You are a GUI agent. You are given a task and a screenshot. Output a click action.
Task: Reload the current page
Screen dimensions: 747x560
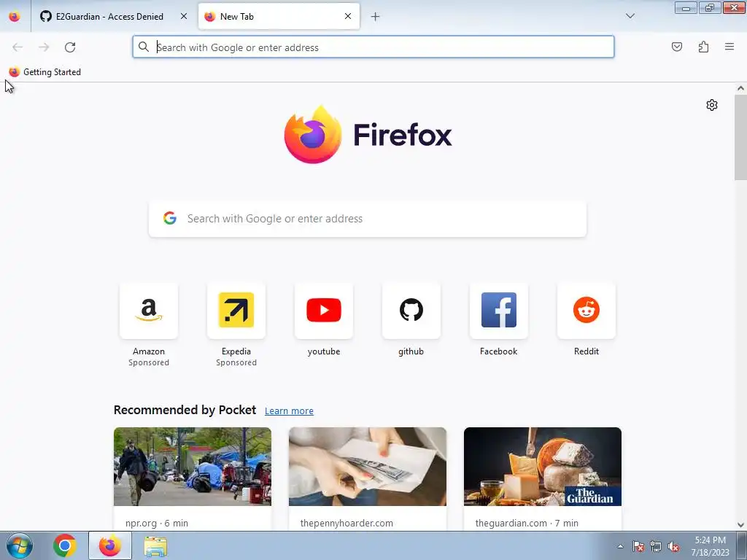coord(70,47)
